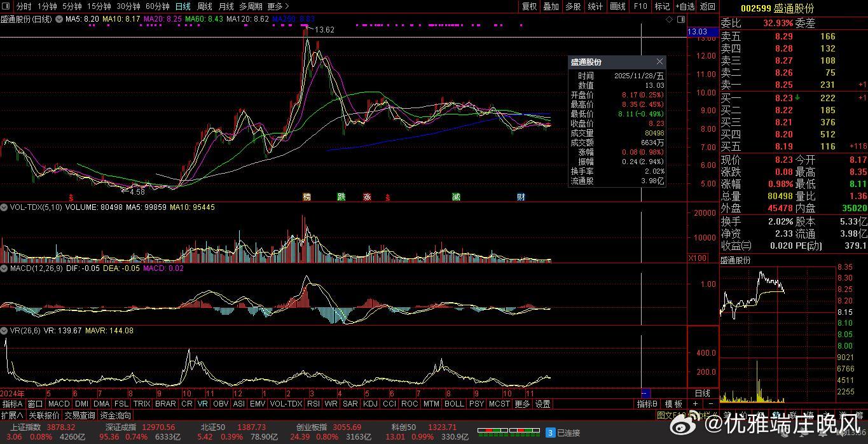Screen dimensions: 868x444
Task: Open the 指标A indicator group
Action: click(13, 404)
